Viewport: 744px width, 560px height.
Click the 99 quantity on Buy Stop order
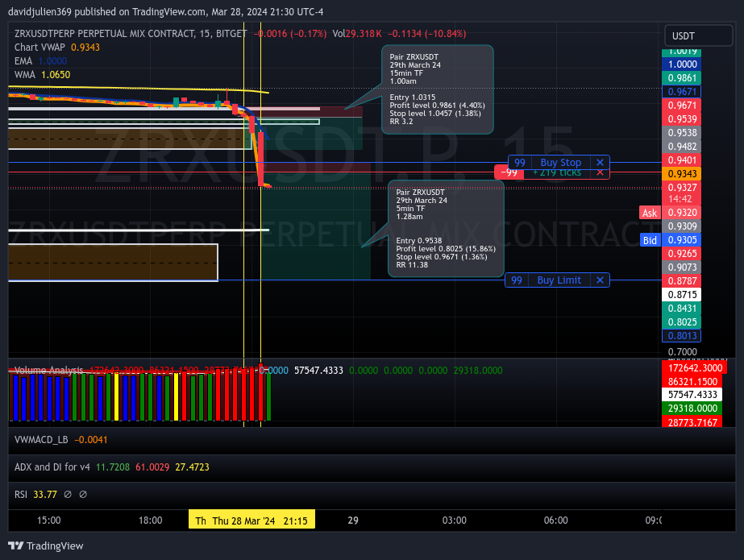pyautogui.click(x=520, y=163)
